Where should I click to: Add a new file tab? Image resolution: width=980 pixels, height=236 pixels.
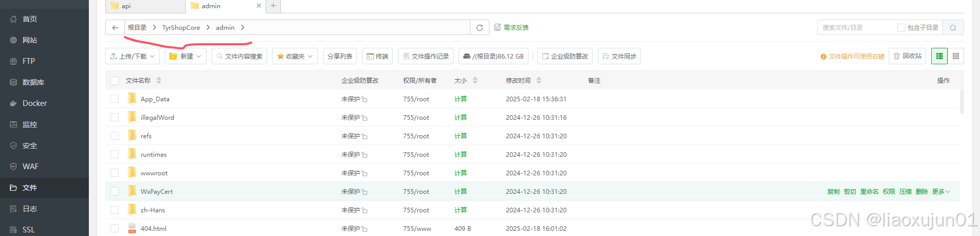(x=273, y=6)
